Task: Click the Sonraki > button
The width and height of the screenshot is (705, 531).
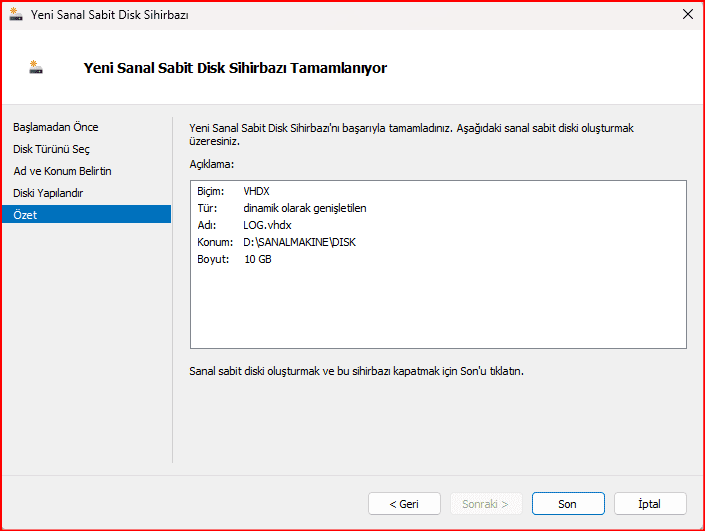Action: tap(486, 504)
